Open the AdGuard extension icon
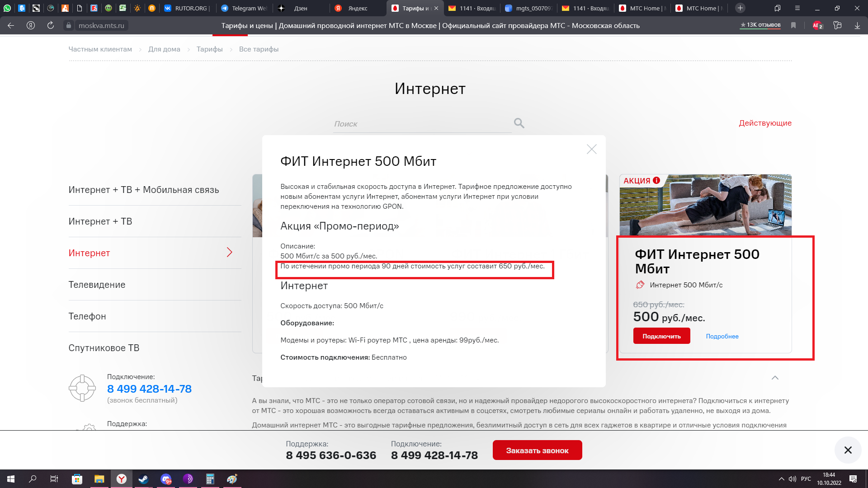 [x=817, y=25]
